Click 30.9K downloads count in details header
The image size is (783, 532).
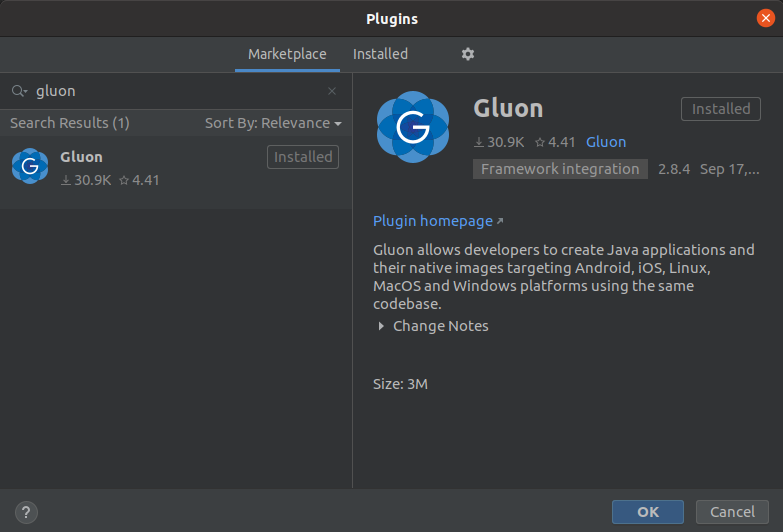click(499, 142)
